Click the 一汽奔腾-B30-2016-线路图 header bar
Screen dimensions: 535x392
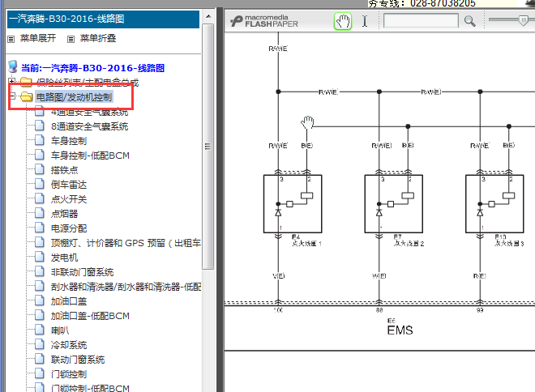tap(103, 19)
